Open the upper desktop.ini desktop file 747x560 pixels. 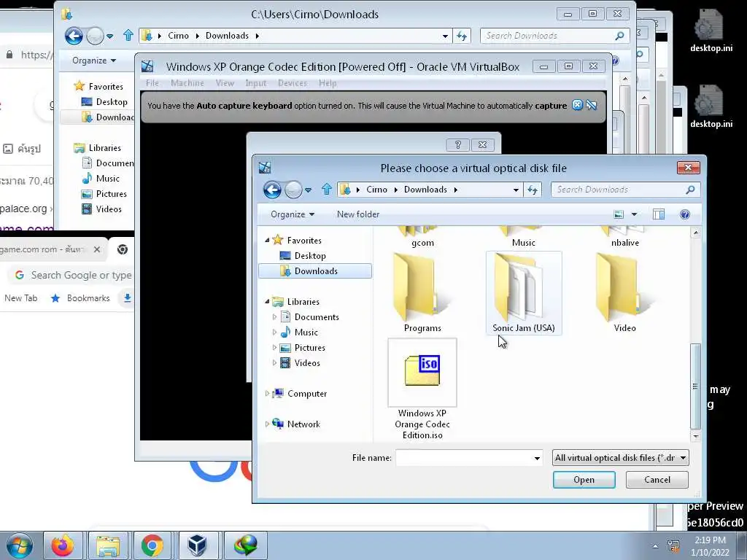click(x=711, y=31)
